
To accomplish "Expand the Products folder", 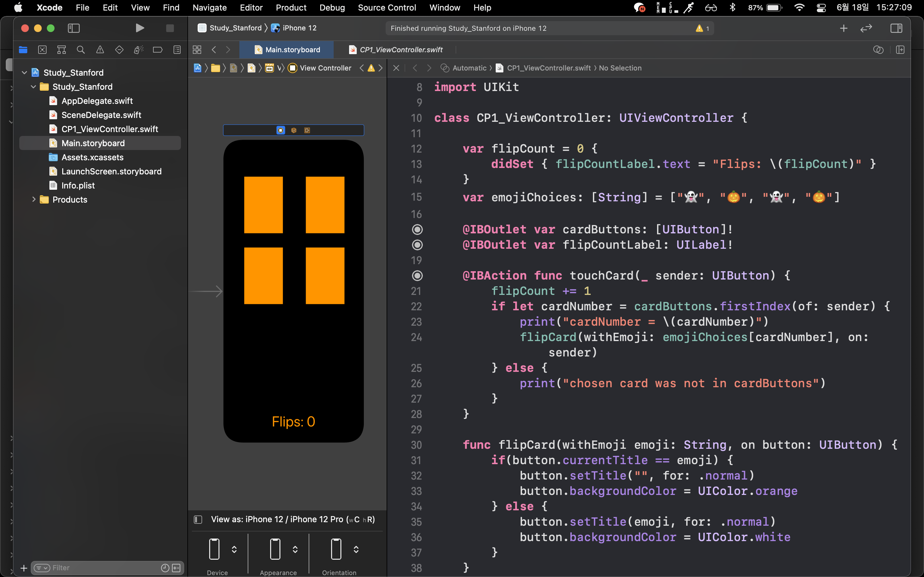I will pos(34,199).
